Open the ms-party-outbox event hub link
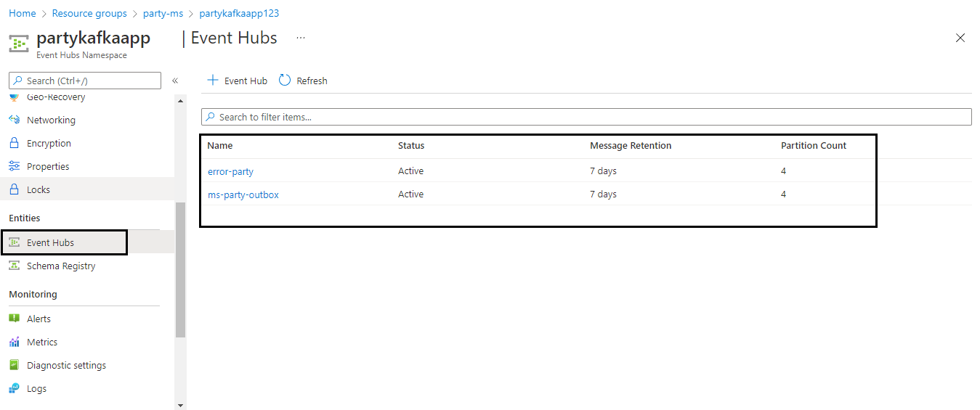 point(243,194)
